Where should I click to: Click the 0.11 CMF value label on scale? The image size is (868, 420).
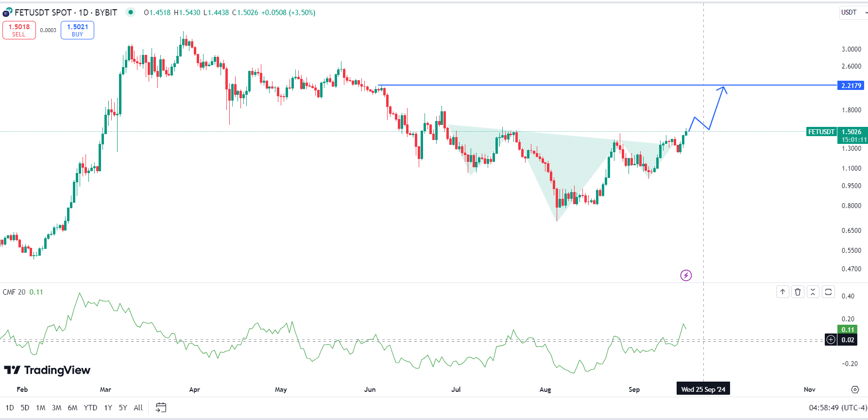coord(848,330)
